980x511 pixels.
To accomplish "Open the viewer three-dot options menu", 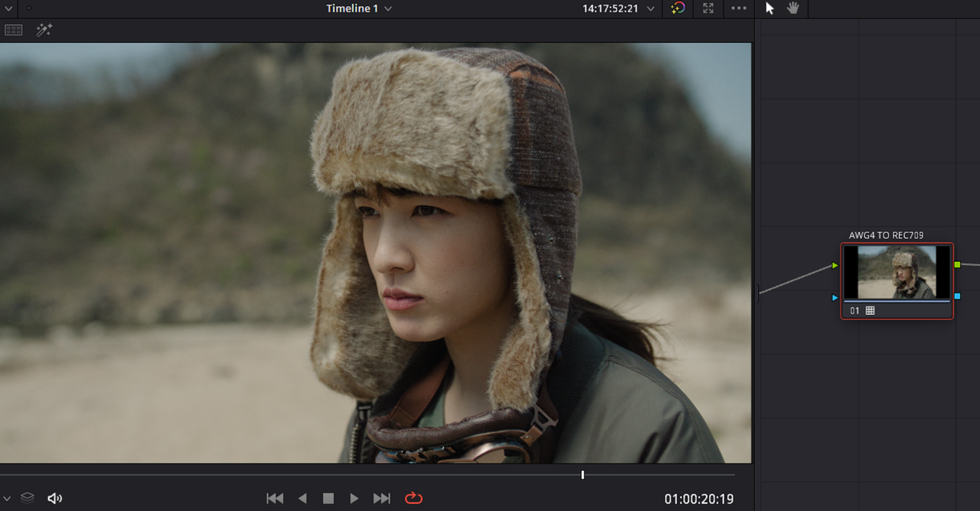I will pos(739,8).
